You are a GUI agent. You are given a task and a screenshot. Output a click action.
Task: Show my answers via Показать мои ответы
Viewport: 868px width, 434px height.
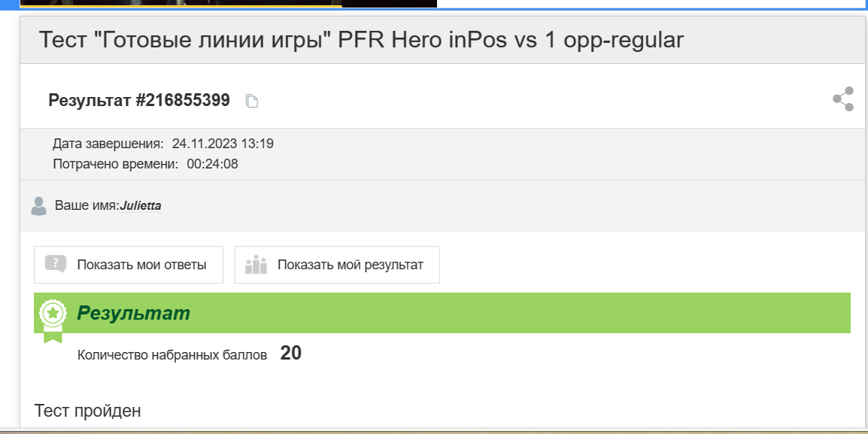click(x=129, y=265)
